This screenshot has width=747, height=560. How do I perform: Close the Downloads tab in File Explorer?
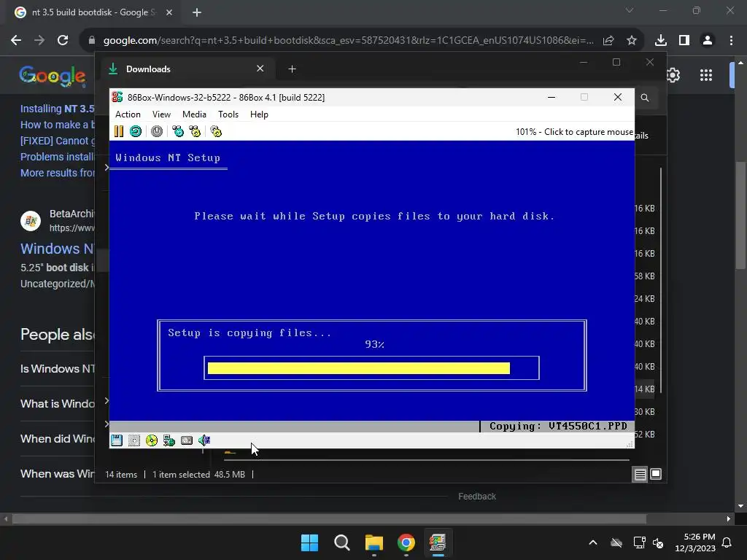click(x=260, y=69)
